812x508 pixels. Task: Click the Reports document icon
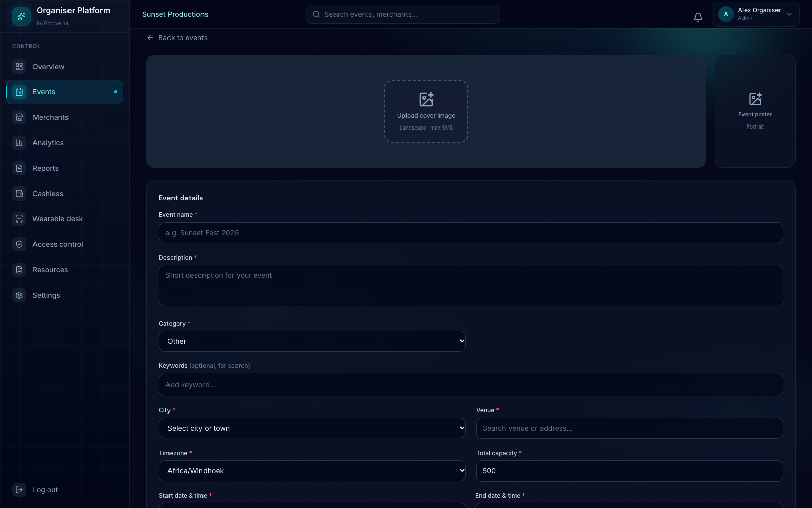point(19,168)
